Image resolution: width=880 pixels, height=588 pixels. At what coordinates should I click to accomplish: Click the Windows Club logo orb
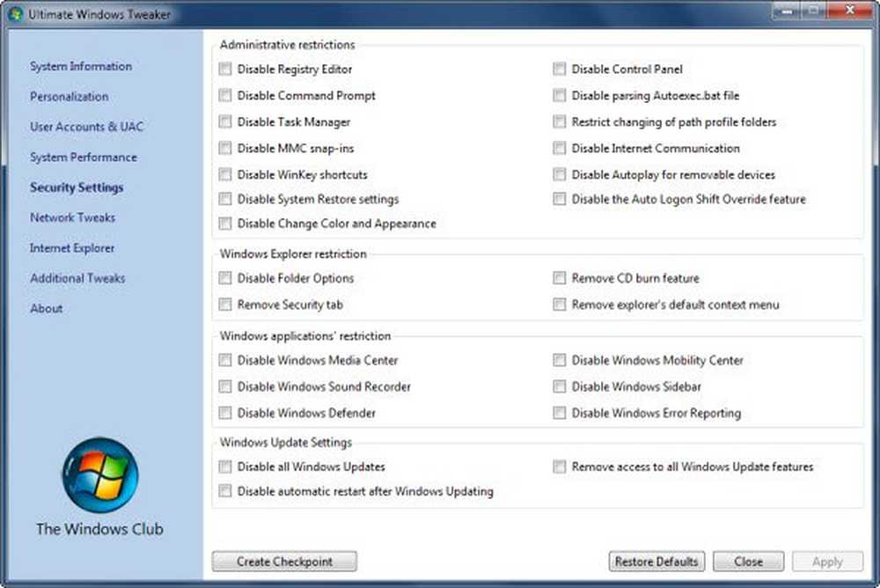click(x=100, y=475)
